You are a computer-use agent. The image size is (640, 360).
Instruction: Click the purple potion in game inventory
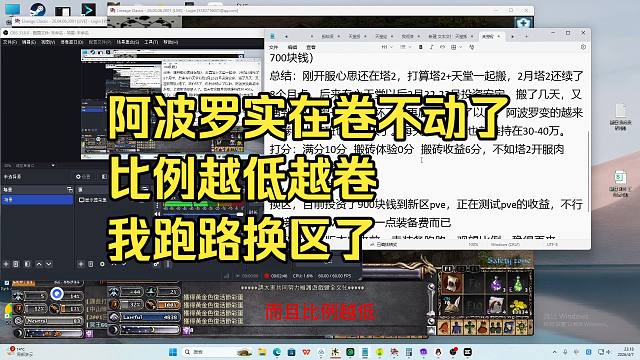(x=496, y=283)
